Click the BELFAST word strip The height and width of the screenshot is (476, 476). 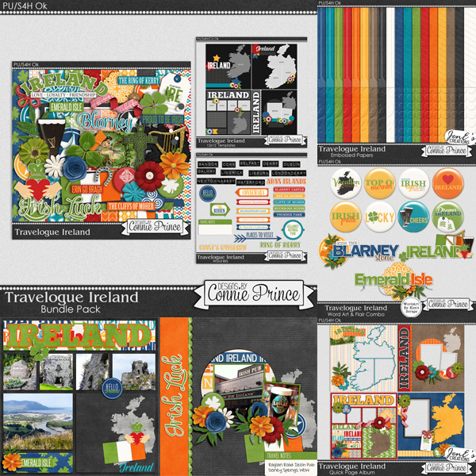250,163
